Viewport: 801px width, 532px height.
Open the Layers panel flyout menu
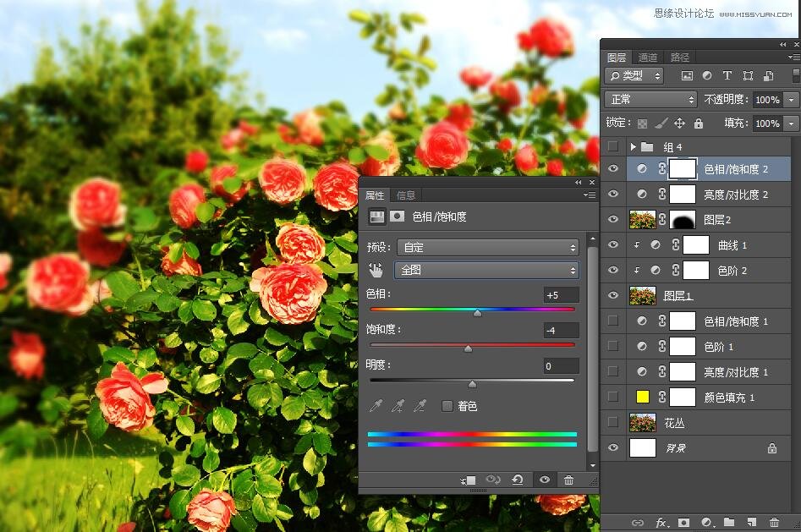[x=794, y=58]
